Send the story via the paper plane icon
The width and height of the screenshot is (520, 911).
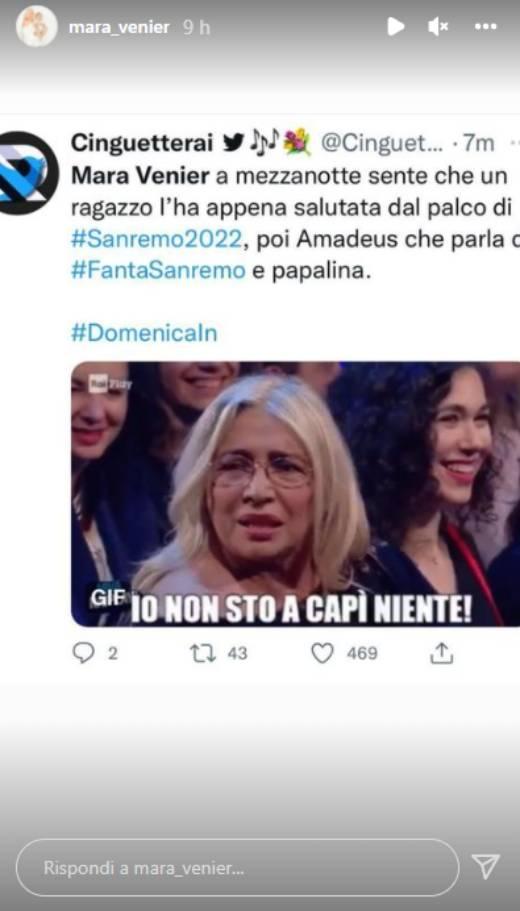point(486,867)
